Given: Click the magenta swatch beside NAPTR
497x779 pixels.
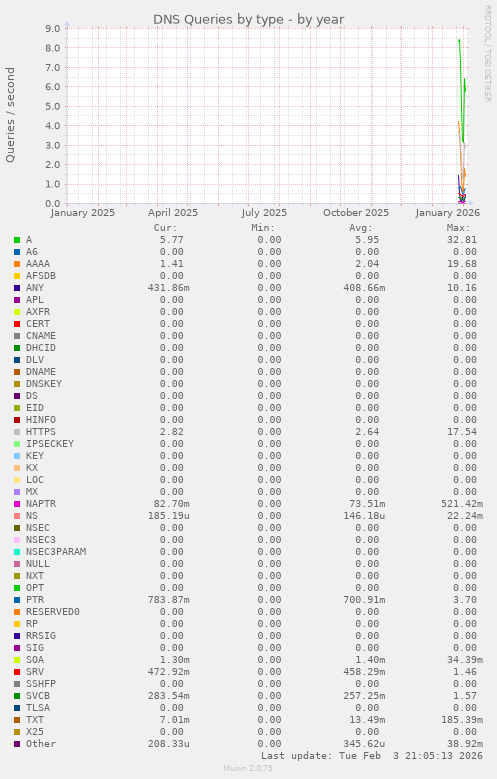Looking at the screenshot, I should pyautogui.click(x=17, y=504).
